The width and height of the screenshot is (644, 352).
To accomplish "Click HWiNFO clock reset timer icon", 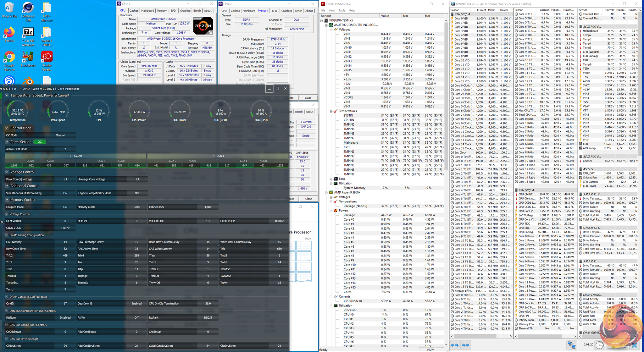I will 599,345.
